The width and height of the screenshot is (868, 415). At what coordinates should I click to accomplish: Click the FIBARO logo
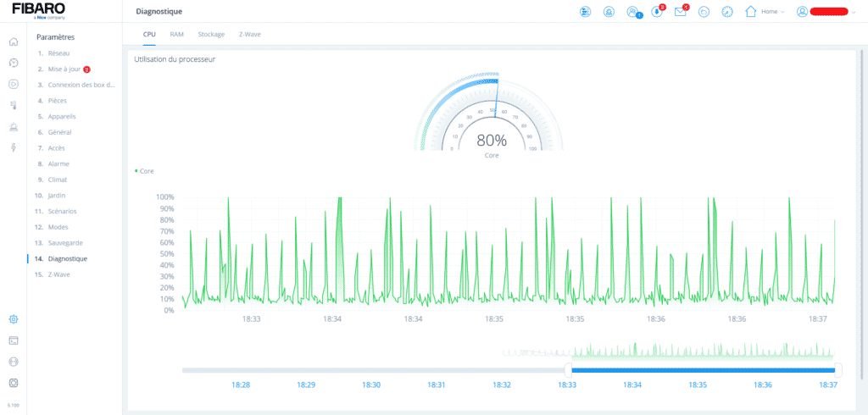[x=39, y=10]
